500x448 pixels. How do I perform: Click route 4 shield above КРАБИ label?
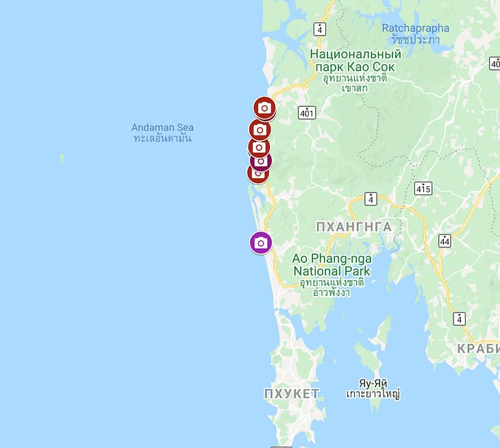459,319
